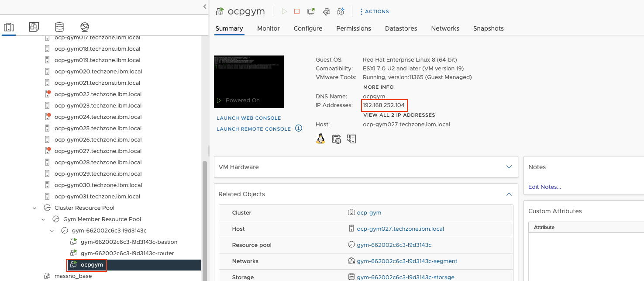Screen dimensions: 644x281
Task: Click alert host icon for ocp-gym024.techzone.ibm.local
Action: coord(48,117)
